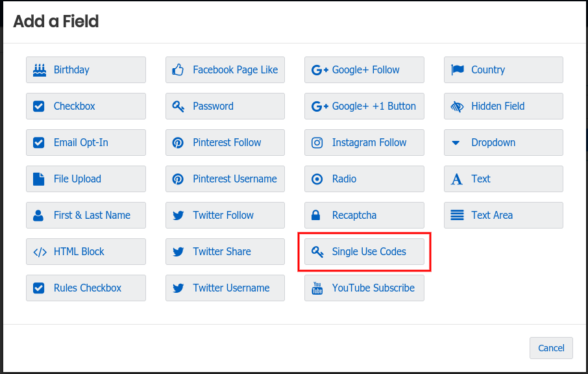Cancel the Add a Field dialog

pyautogui.click(x=551, y=348)
